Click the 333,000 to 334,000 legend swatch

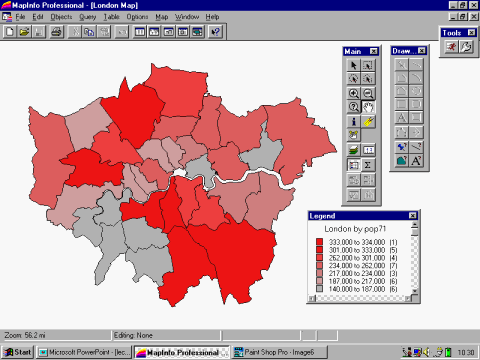pyautogui.click(x=319, y=242)
